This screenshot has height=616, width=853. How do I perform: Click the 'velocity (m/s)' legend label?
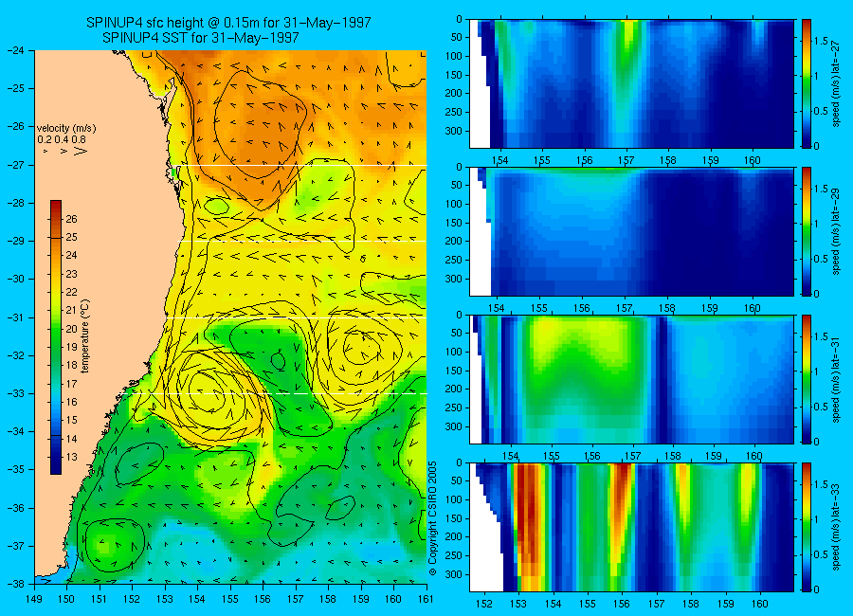pos(66,129)
